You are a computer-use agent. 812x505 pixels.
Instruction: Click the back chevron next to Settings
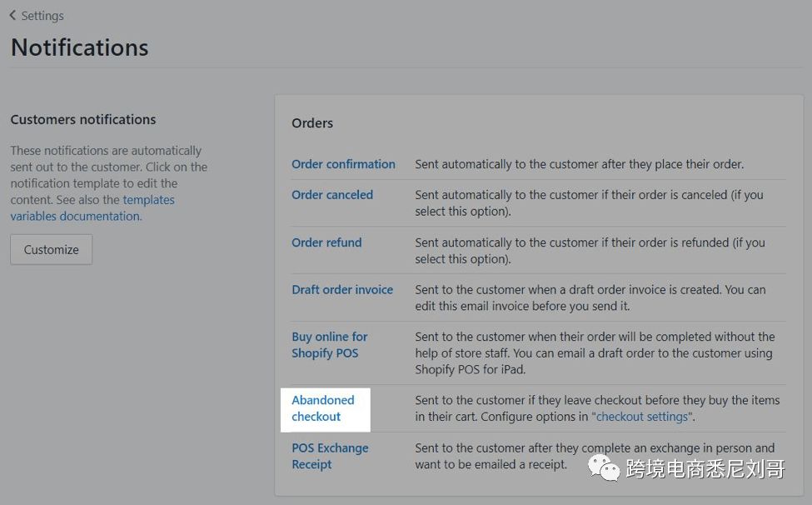click(12, 15)
